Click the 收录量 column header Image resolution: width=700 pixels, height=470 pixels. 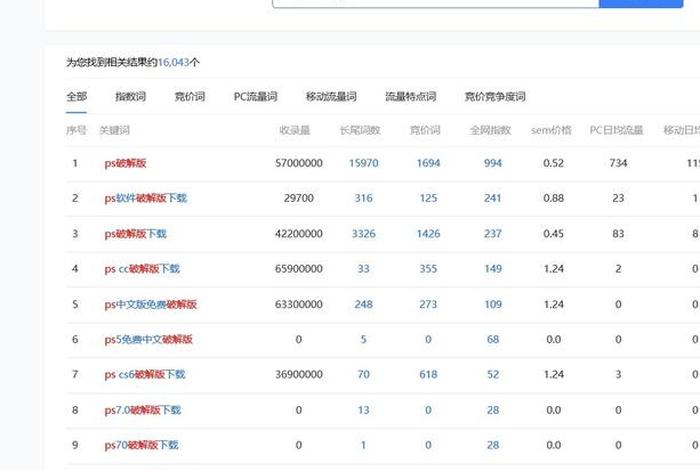[295, 130]
